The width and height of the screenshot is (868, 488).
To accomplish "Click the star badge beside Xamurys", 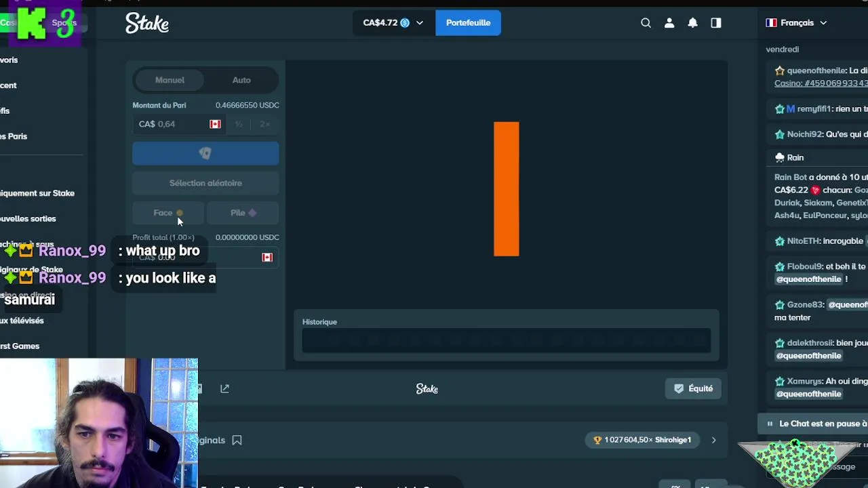I will (x=780, y=381).
